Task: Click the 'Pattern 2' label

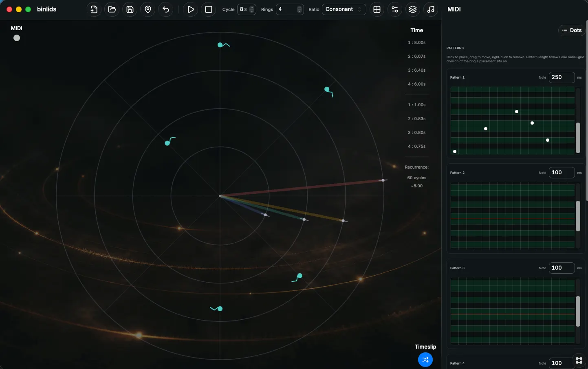Action: pyautogui.click(x=457, y=173)
